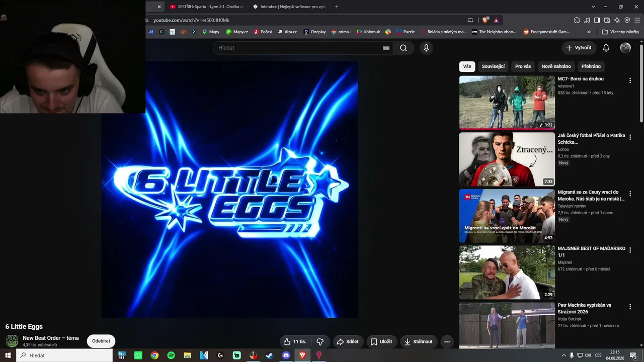Open the Oneplay bookmark
This screenshot has width=644, height=362.
(x=314, y=32)
